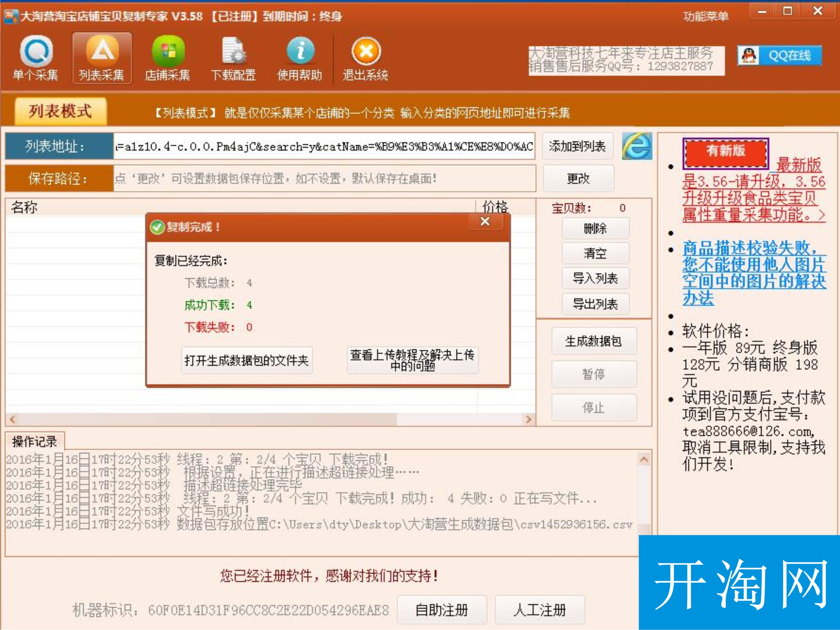Viewport: 840px width, 630px height.
Task: Click the 软件价格 text in sidebar
Action: pos(716,331)
